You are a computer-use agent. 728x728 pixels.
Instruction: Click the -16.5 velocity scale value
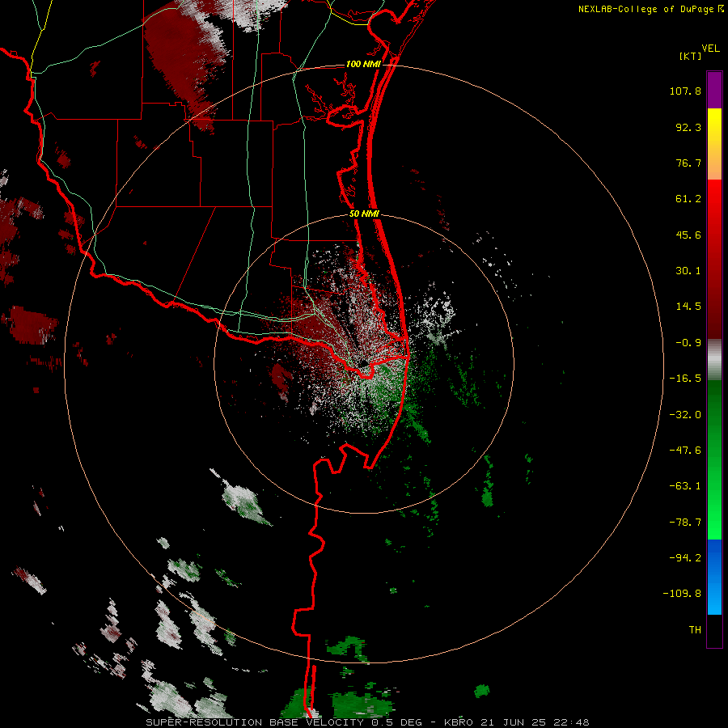[x=685, y=379]
